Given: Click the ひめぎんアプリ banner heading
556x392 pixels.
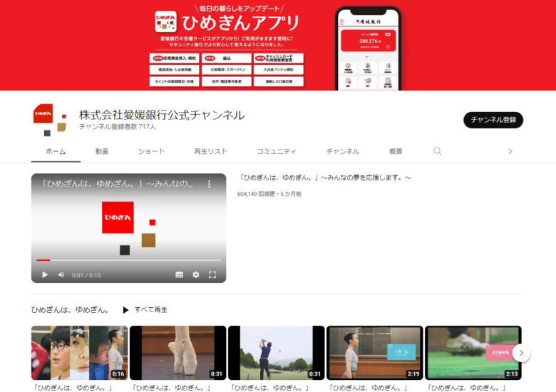Looking at the screenshot, I should (x=241, y=23).
